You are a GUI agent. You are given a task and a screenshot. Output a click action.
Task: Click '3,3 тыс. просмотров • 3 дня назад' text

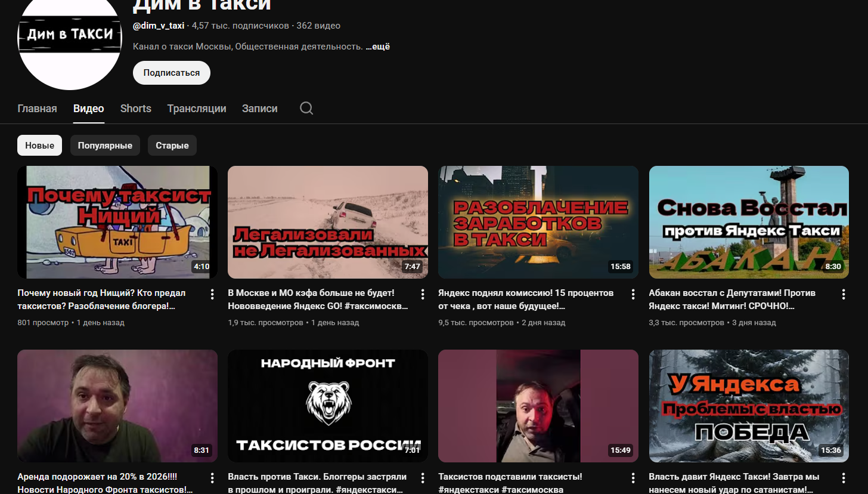coord(712,323)
